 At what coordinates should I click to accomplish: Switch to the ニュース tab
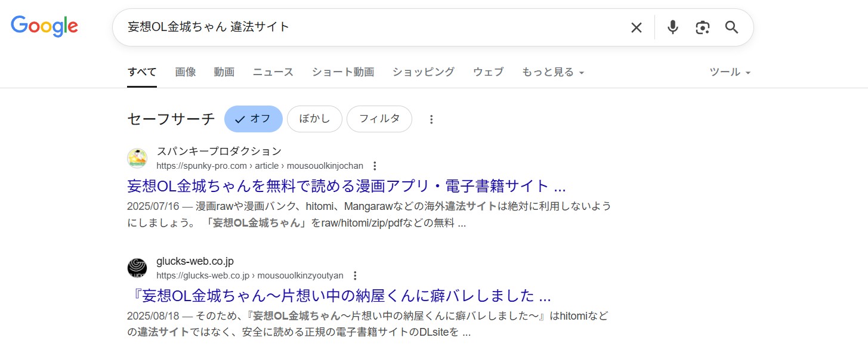tap(272, 72)
